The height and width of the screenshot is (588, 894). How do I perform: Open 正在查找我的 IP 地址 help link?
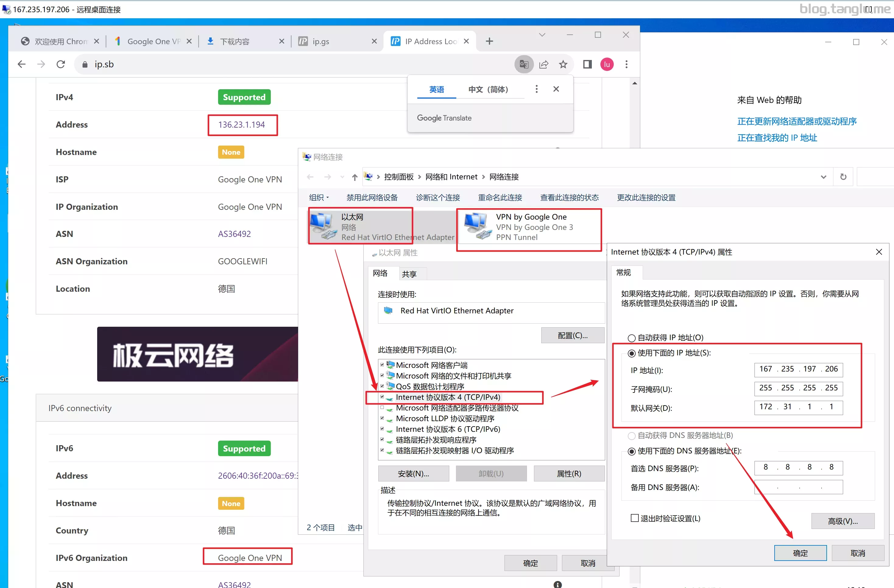(x=777, y=138)
